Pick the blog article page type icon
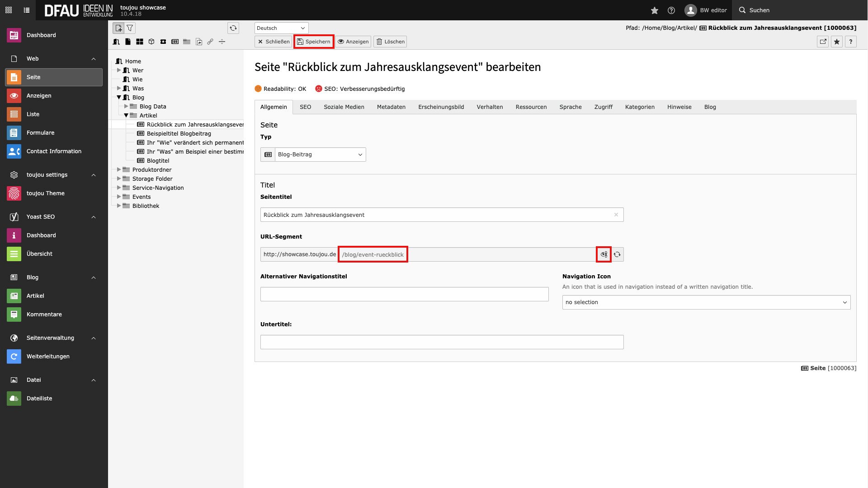The width and height of the screenshot is (868, 488). pyautogui.click(x=175, y=42)
